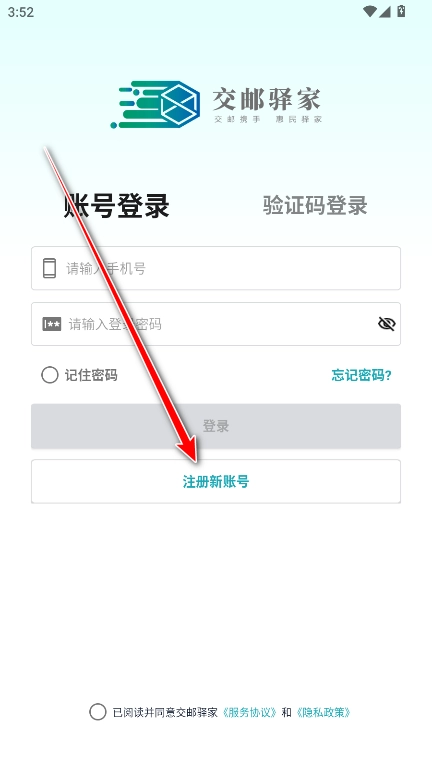Enable the 记住密码 radio option
This screenshot has height=768, width=432.
tap(49, 375)
